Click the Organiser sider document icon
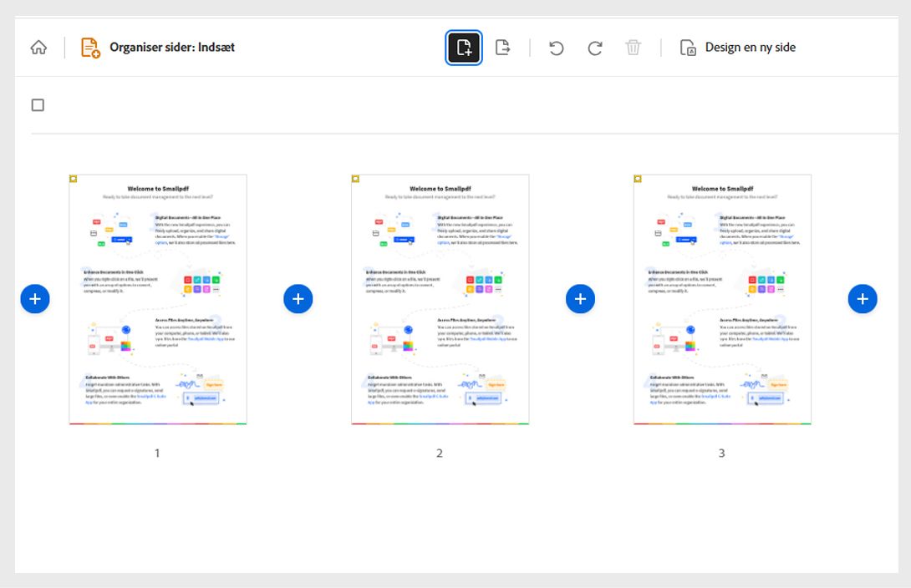Screen dimensions: 911x588 (x=91, y=47)
